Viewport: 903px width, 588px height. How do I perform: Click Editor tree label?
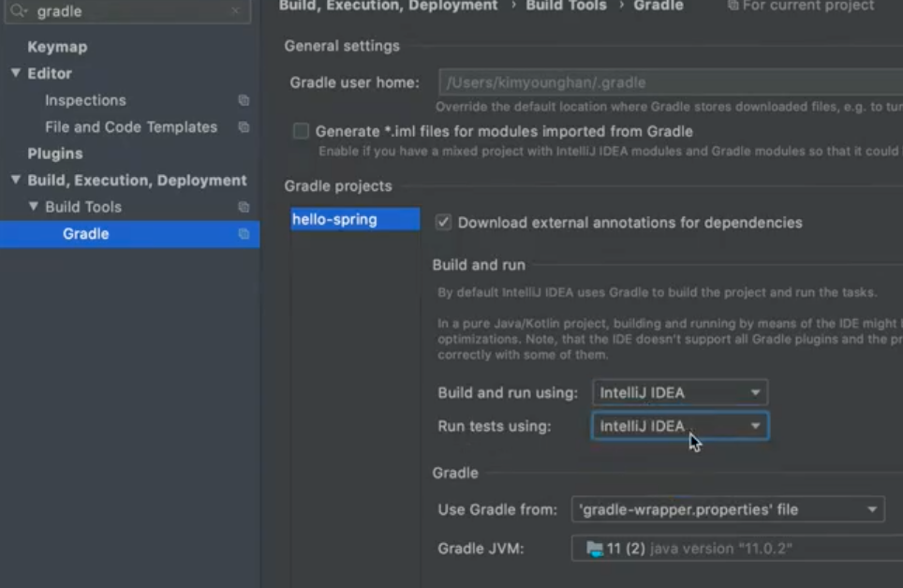(x=50, y=73)
